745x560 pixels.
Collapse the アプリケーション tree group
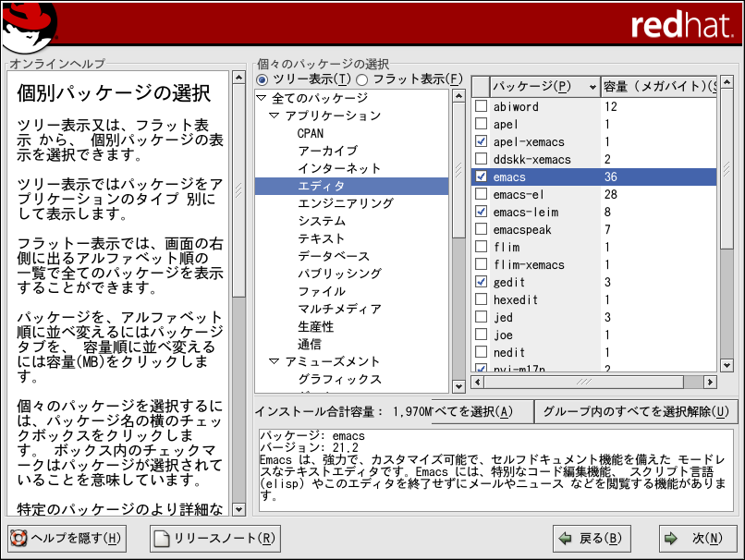275,116
